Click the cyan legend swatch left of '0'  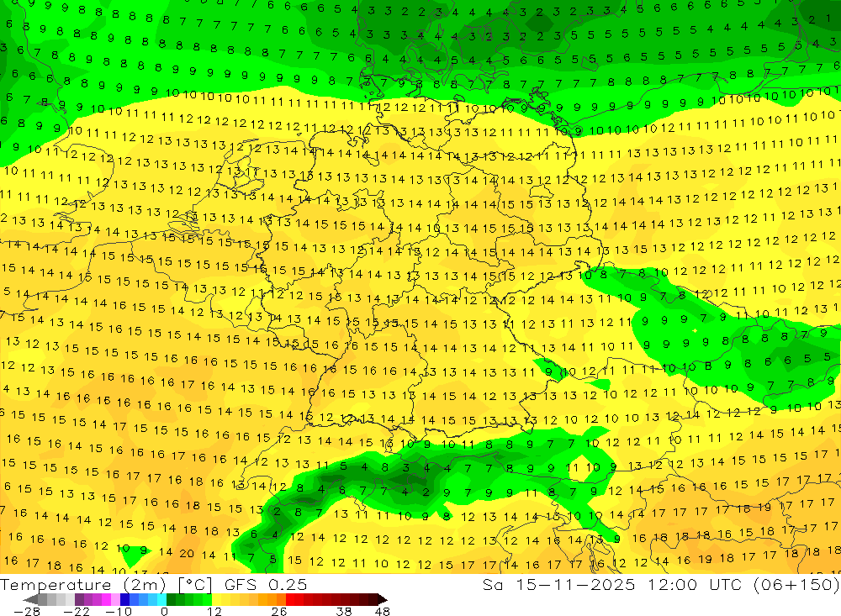tap(161, 599)
